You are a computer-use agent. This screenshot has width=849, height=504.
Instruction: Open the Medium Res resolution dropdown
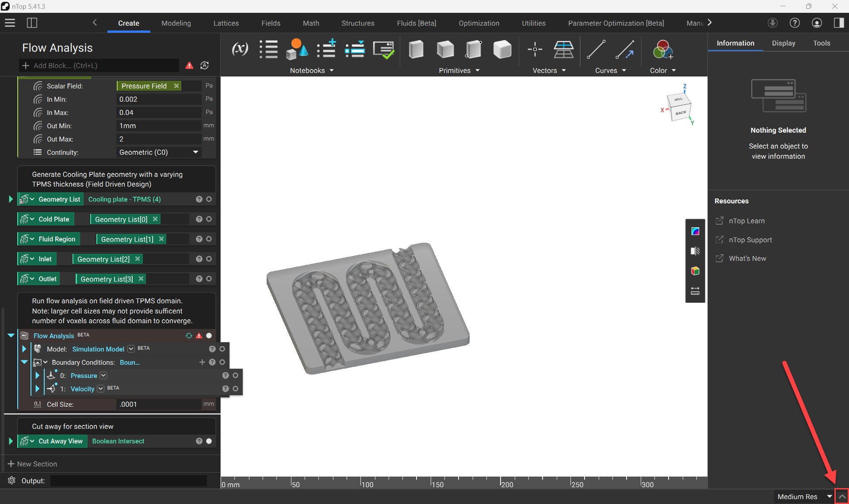click(804, 496)
